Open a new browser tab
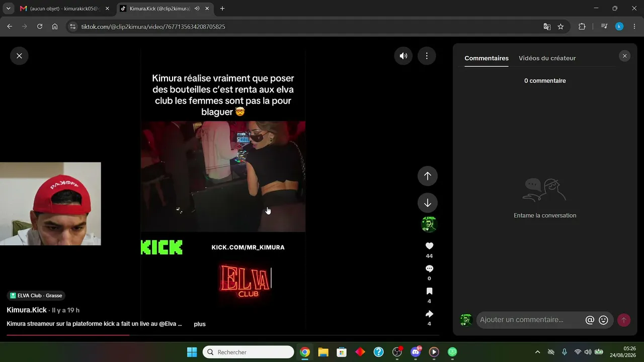 [222, 9]
